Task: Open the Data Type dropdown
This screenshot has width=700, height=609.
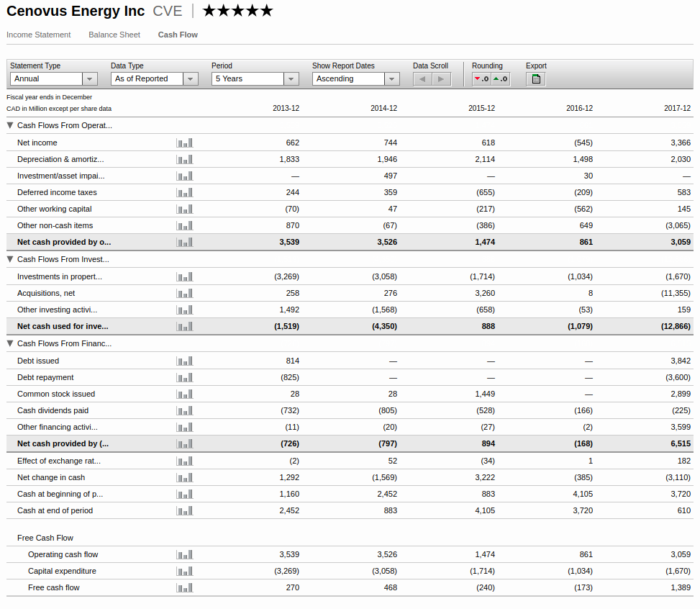Action: coord(155,79)
